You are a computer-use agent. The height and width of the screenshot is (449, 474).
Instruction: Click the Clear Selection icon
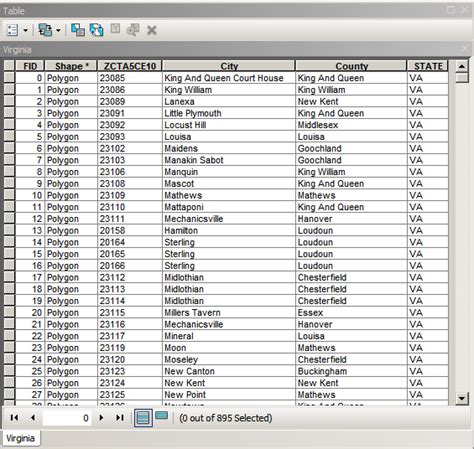point(115,29)
